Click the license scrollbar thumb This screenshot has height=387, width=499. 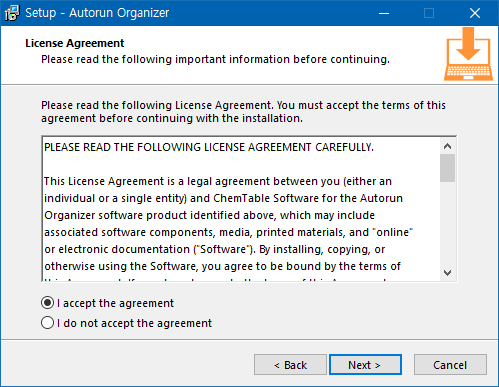(x=447, y=168)
